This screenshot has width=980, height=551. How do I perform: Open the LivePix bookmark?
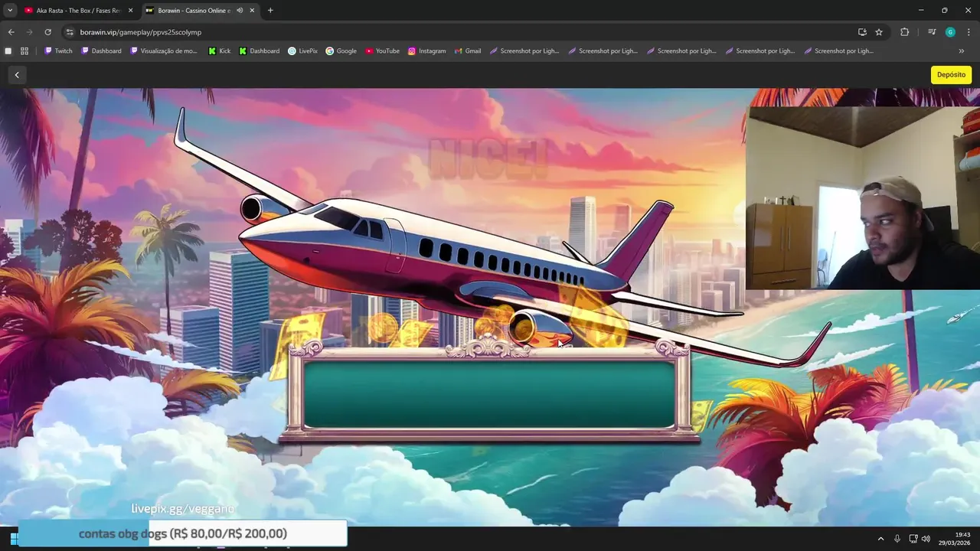[x=302, y=51]
